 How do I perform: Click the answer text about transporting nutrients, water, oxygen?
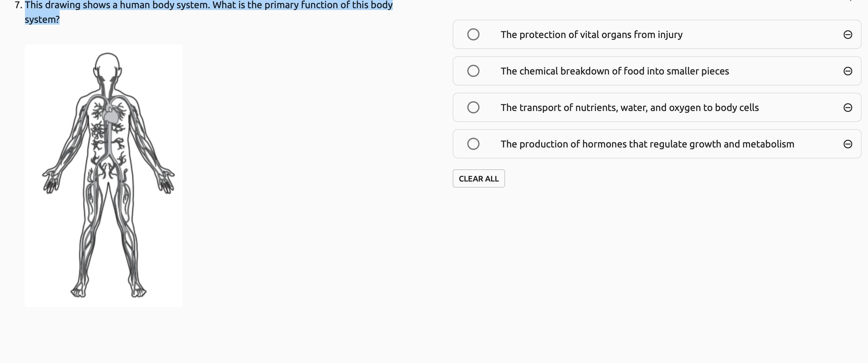(x=629, y=107)
